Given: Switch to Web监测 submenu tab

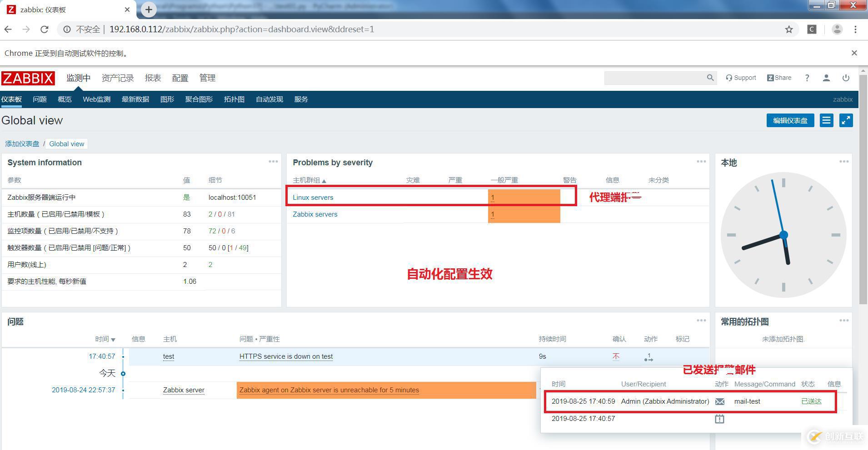Looking at the screenshot, I should [x=96, y=99].
